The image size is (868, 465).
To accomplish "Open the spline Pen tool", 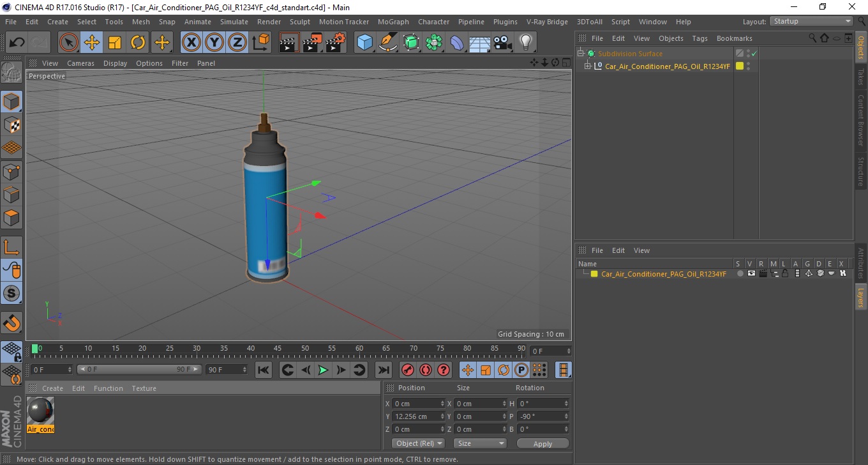I will (x=388, y=43).
